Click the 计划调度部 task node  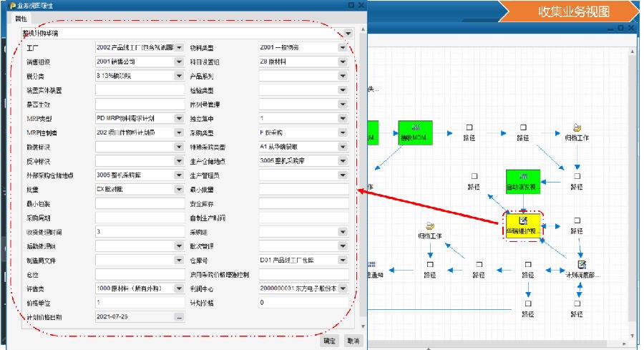pos(581,270)
